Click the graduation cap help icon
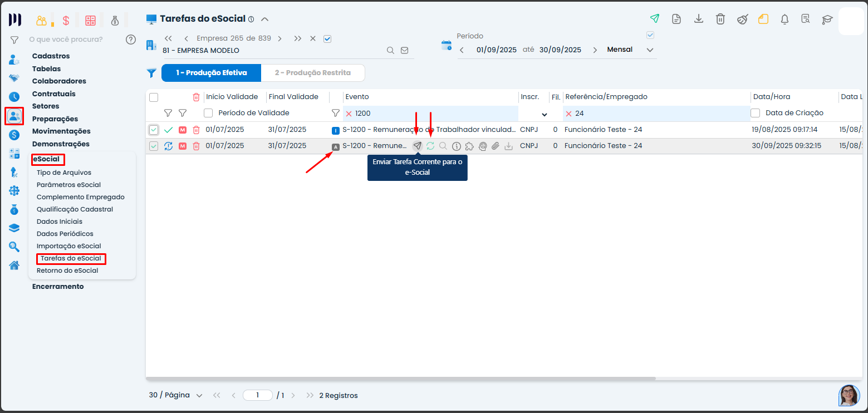 point(827,19)
